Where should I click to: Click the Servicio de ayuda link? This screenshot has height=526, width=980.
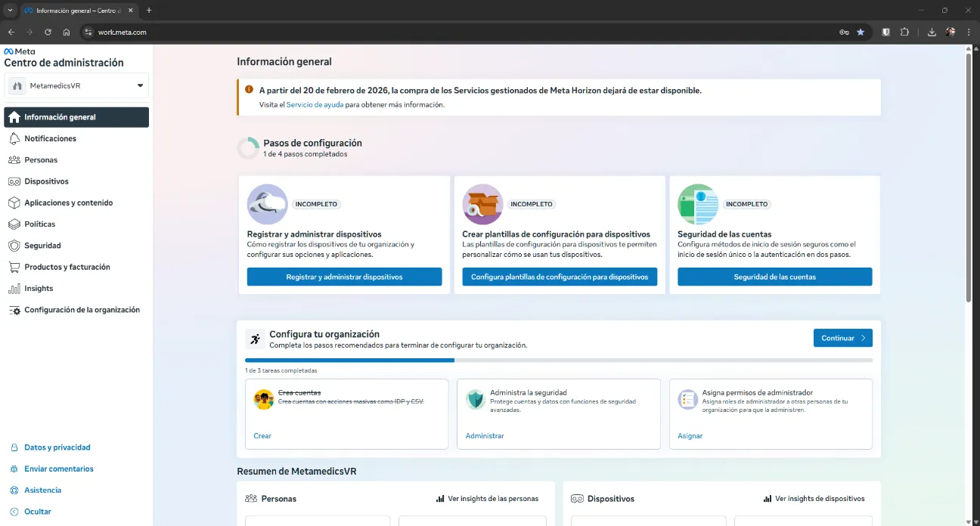[x=315, y=105]
